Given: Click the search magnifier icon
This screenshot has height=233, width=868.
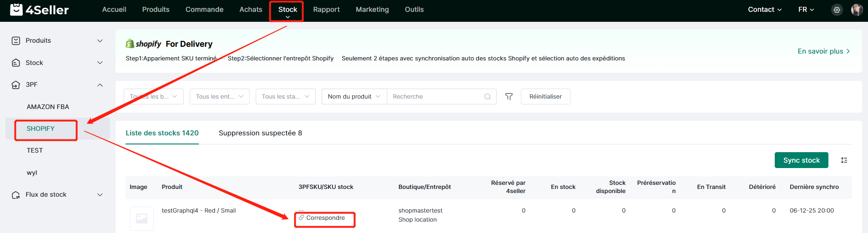Looking at the screenshot, I should click(x=487, y=97).
